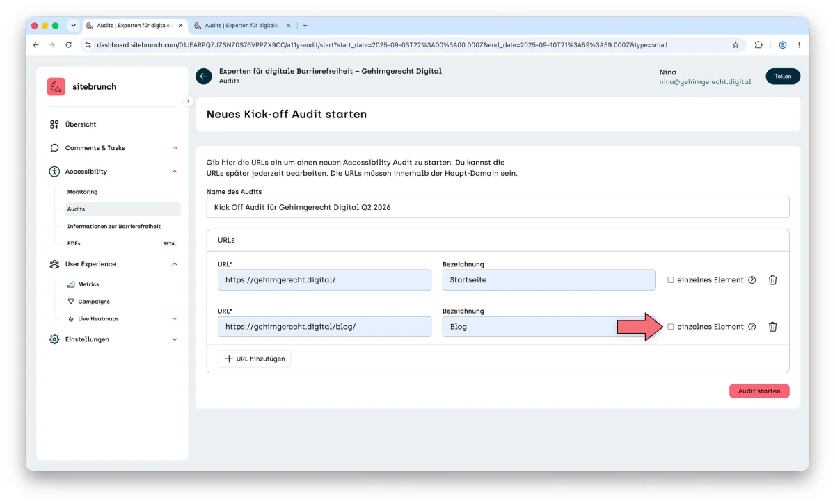Edit the Startseite Bezeichnung field
The width and height of the screenshot is (835, 504).
coord(549,280)
